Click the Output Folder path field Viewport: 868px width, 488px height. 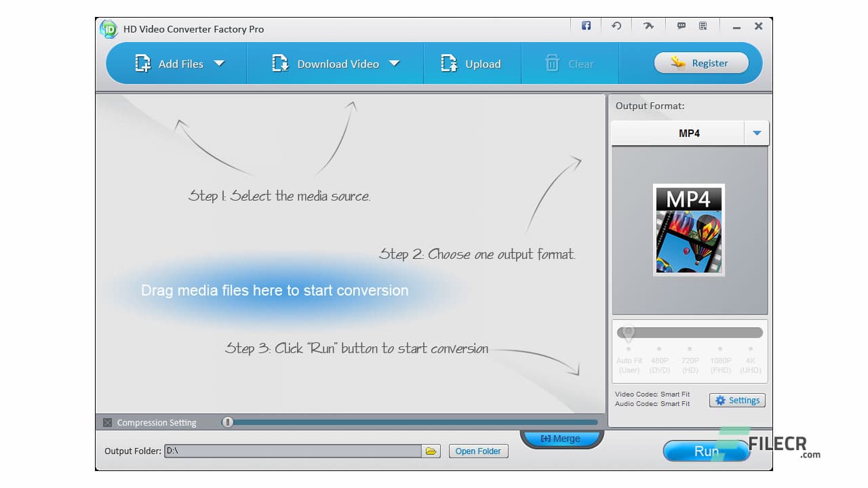pyautogui.click(x=292, y=450)
